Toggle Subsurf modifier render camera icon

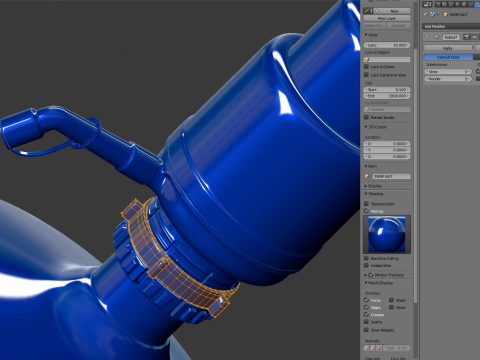(x=466, y=37)
